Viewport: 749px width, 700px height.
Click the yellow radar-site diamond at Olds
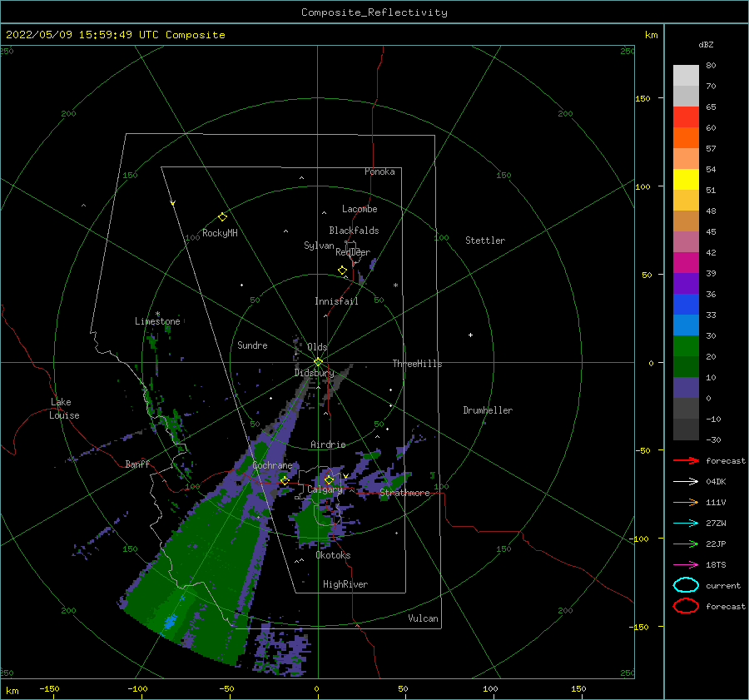pos(318,362)
